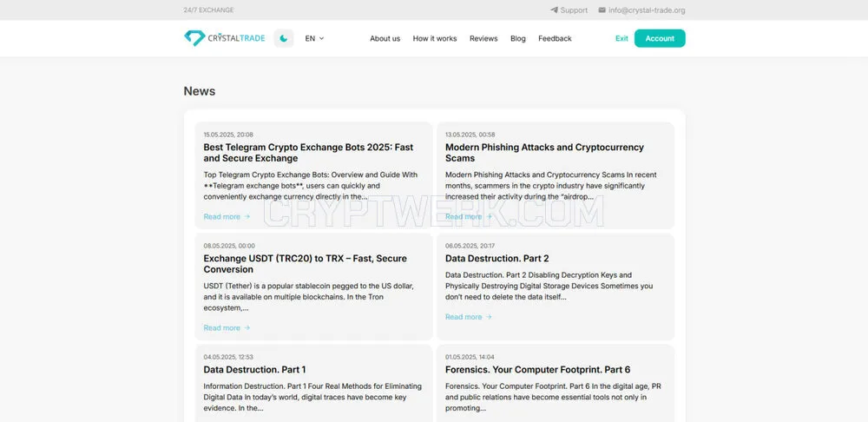Click the envelope email icon

point(602,10)
